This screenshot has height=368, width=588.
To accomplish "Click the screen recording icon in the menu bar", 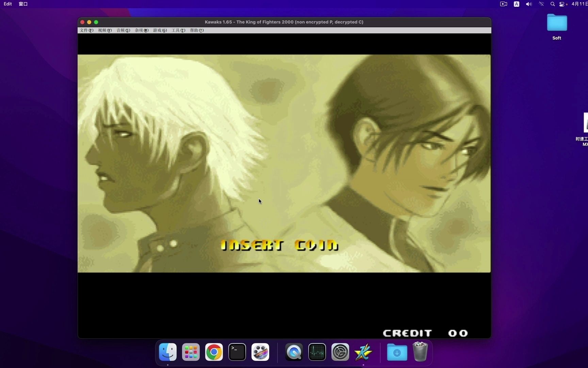I will tap(504, 4).
